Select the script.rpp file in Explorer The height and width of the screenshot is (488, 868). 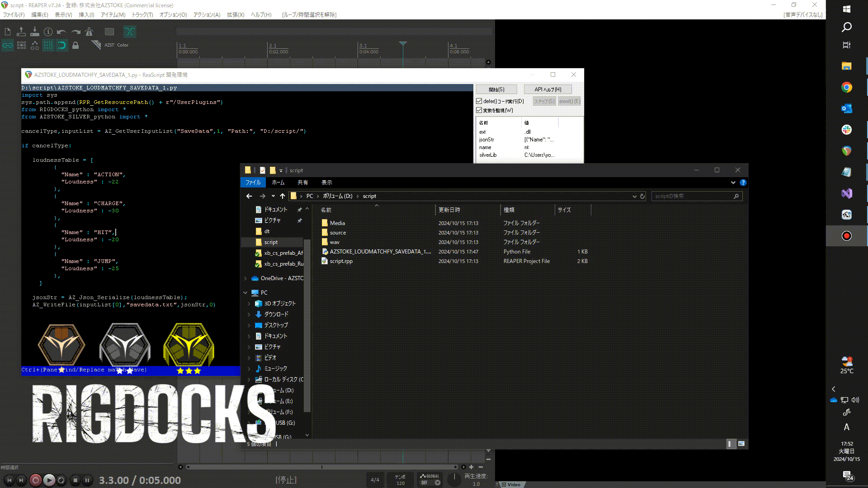point(341,261)
